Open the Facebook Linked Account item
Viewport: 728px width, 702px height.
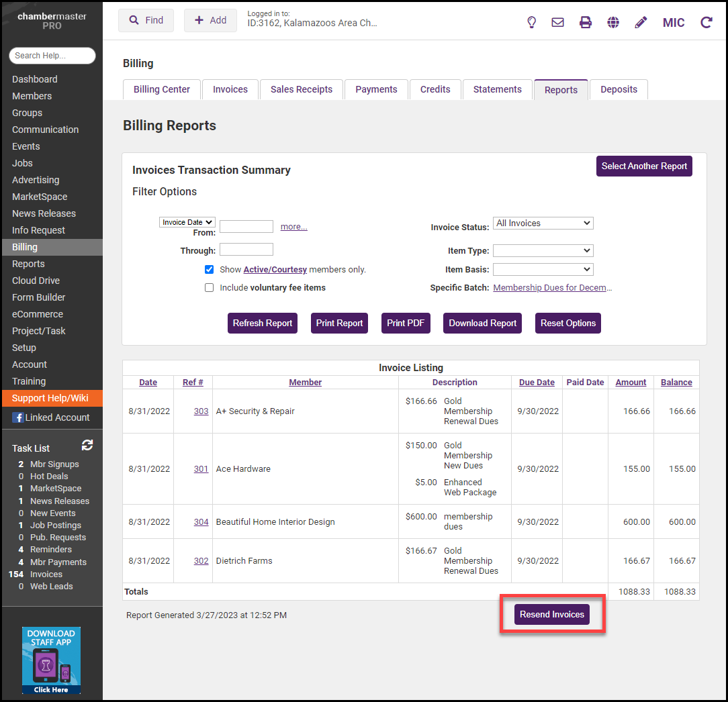pos(51,417)
